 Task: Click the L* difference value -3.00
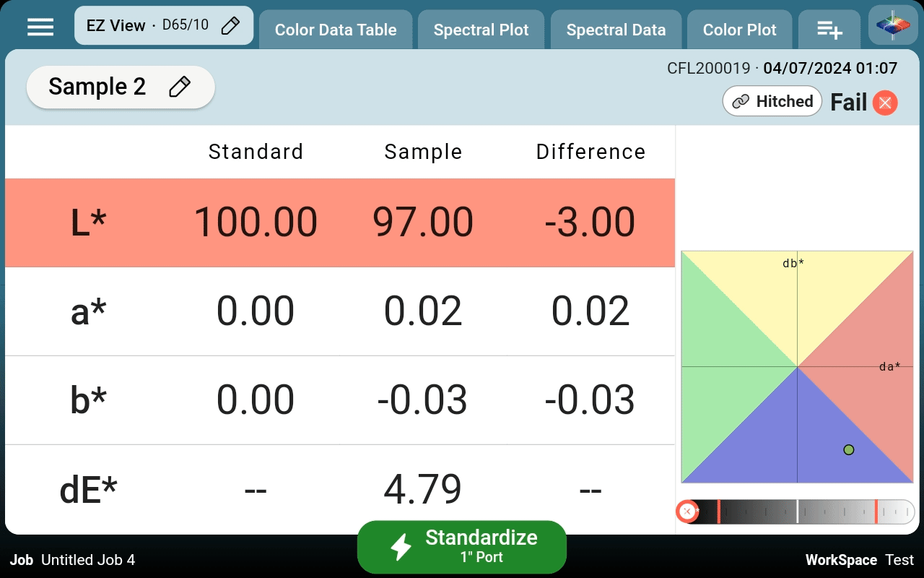point(590,223)
